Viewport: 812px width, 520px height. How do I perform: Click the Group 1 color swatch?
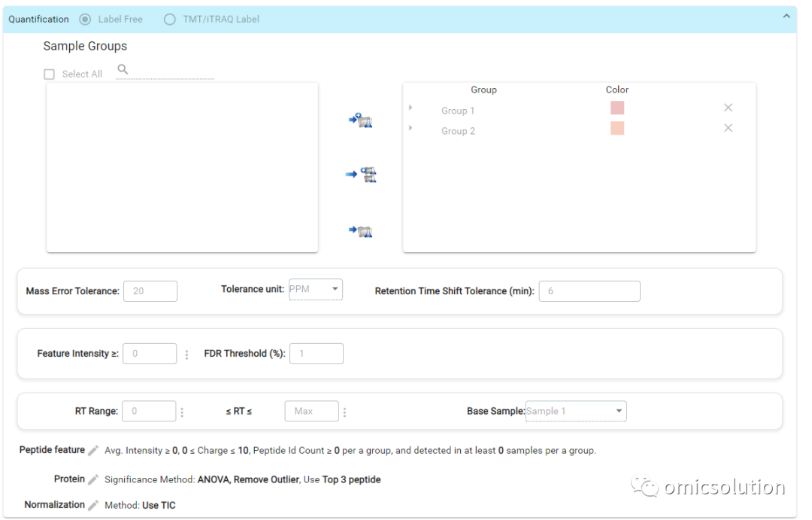click(617, 108)
